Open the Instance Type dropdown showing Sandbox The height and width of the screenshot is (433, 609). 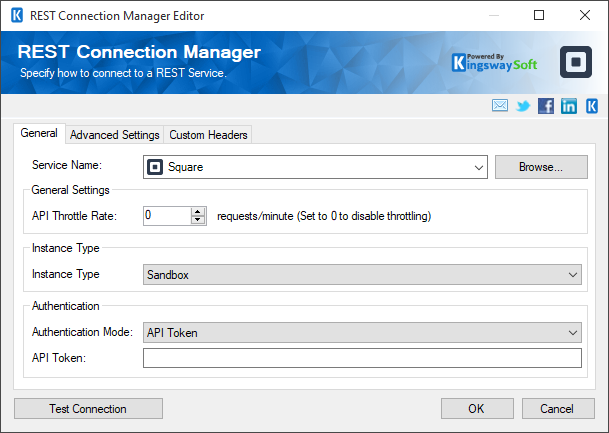362,275
